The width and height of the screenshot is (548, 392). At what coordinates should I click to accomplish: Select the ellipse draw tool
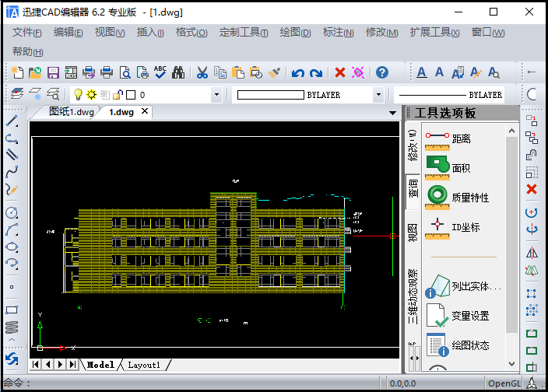click(x=12, y=247)
